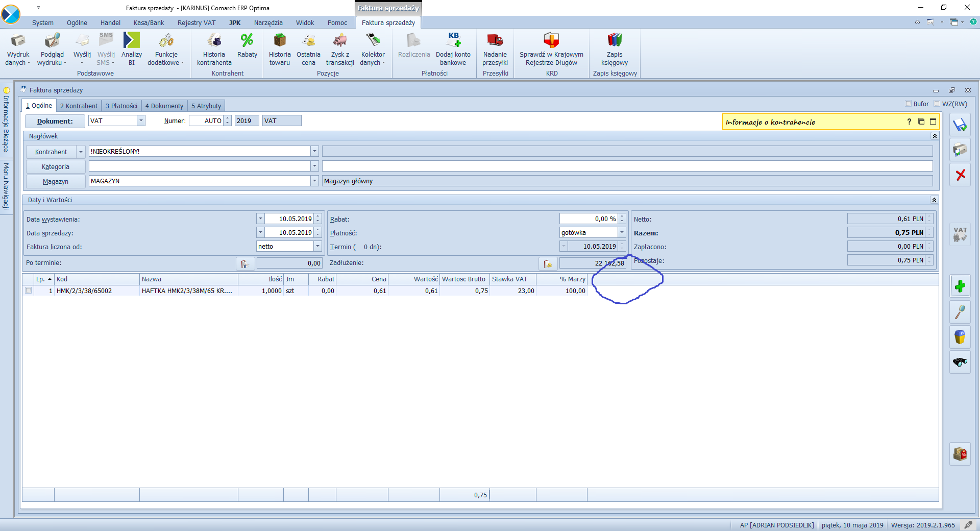Click the Informacje o kontrahencie help icon
Viewport: 980px width, 531px height.
click(x=909, y=122)
